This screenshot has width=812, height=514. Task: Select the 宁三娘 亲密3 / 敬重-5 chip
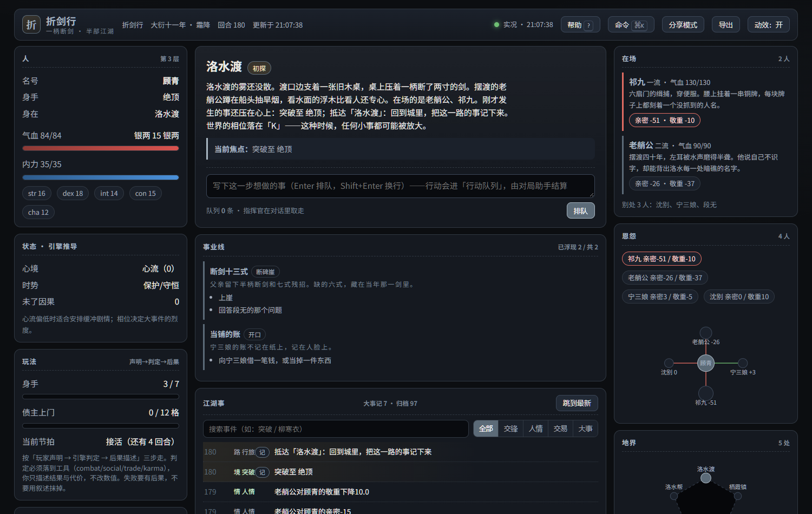[660, 296]
